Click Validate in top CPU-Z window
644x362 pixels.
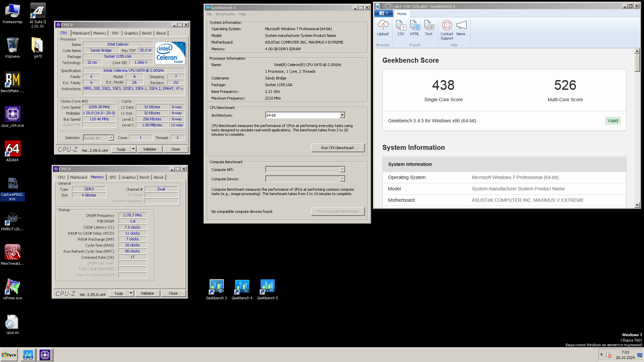(x=150, y=149)
